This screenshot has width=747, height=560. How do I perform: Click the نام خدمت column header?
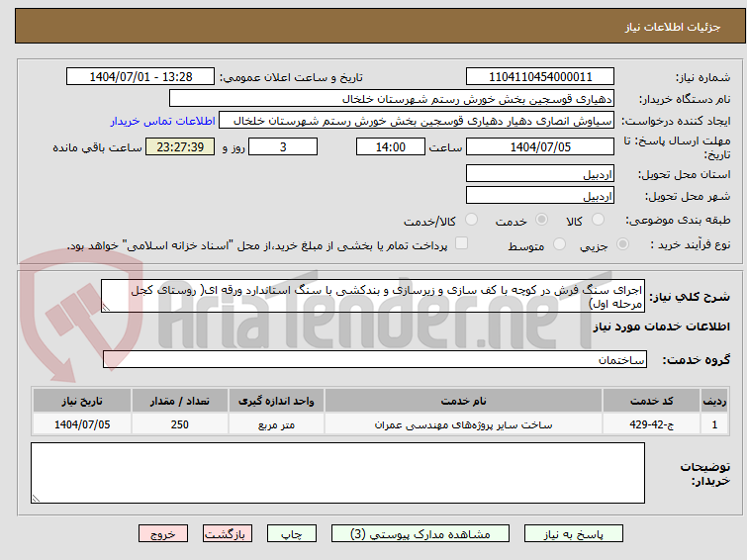pos(464,401)
